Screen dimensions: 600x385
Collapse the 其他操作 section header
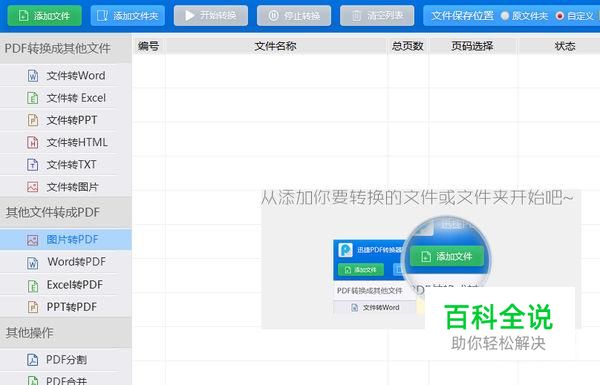(x=66, y=333)
